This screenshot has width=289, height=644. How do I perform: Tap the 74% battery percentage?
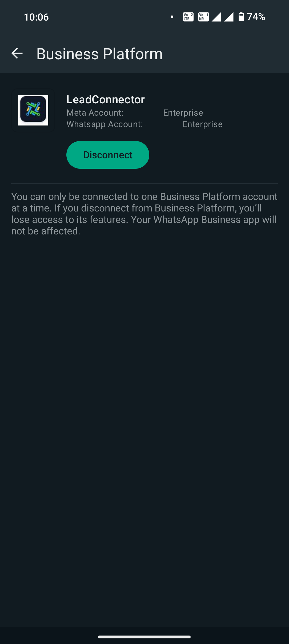[x=256, y=17]
